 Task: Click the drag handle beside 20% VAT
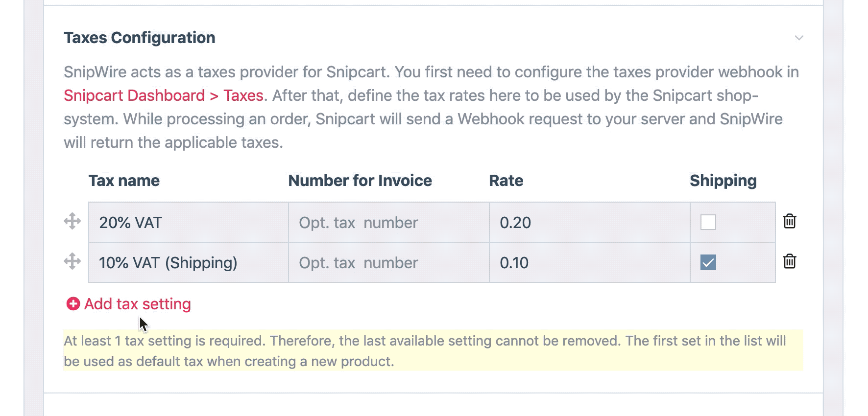72,221
